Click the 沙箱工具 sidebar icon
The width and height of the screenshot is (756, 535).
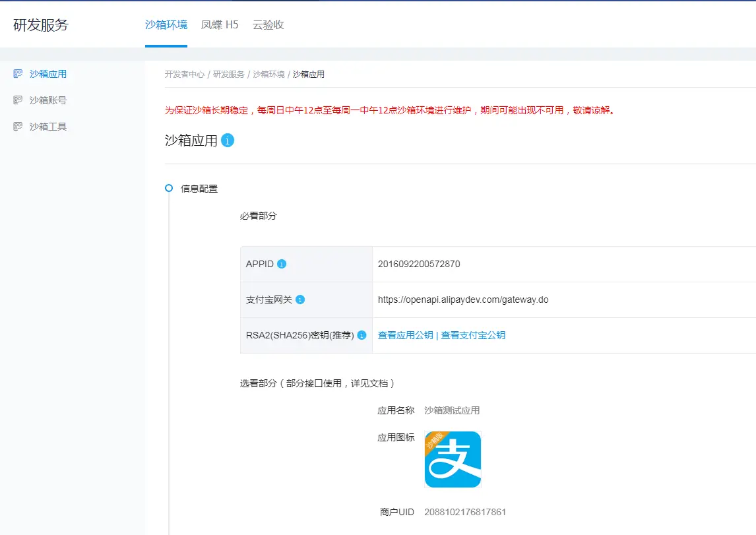pyautogui.click(x=18, y=126)
